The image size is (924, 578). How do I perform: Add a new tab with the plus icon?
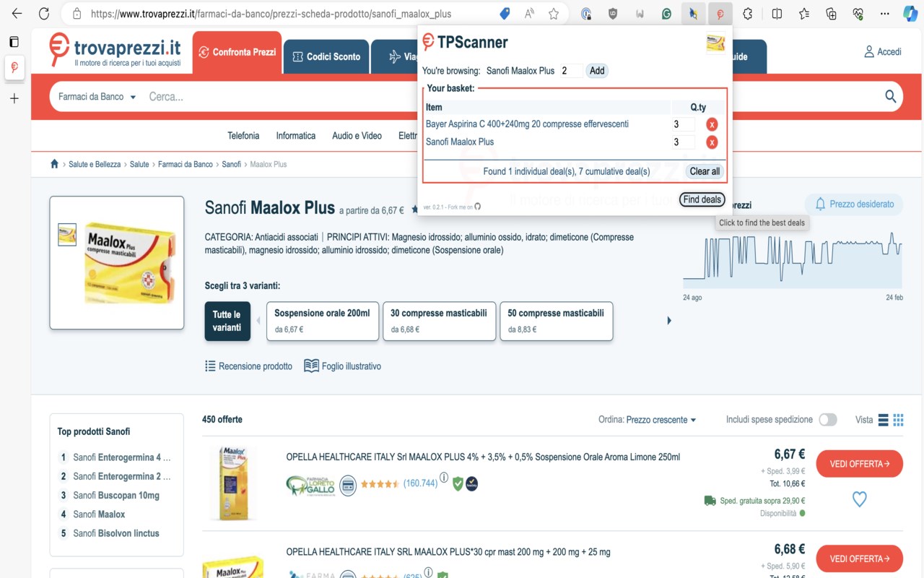14,98
